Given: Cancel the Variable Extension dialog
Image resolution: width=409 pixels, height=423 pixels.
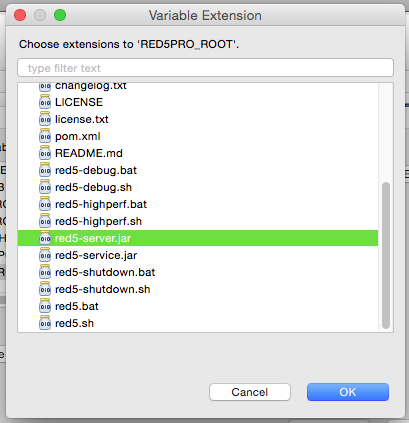Looking at the screenshot, I should 250,392.
